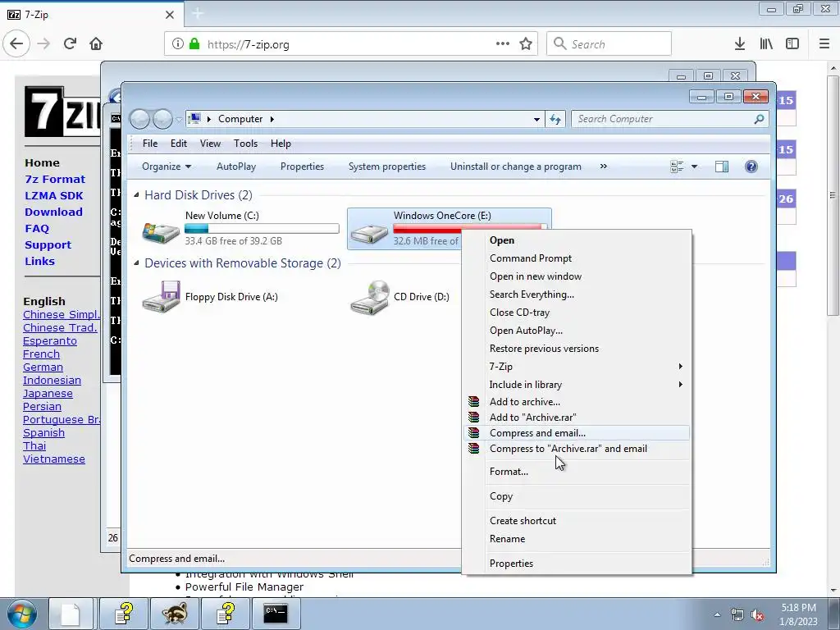
Task: Show more toolbar commands chevron
Action: (x=603, y=167)
